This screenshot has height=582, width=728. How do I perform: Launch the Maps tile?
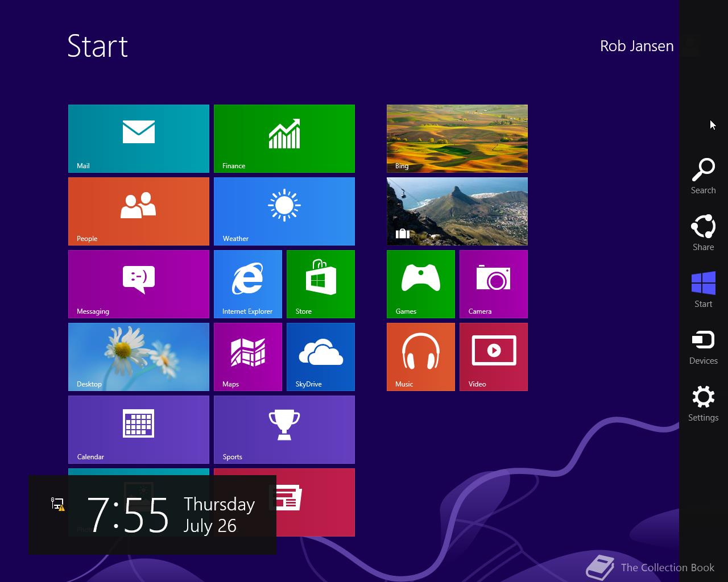248,357
